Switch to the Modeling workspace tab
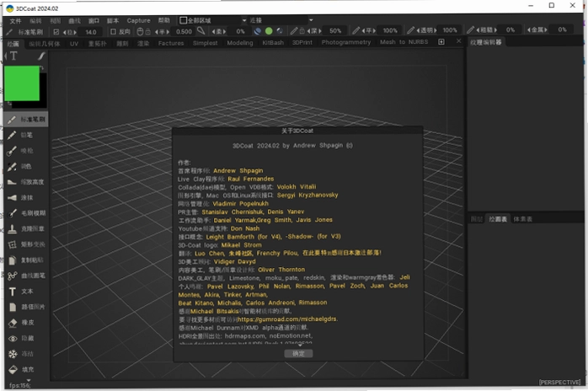 coord(240,43)
